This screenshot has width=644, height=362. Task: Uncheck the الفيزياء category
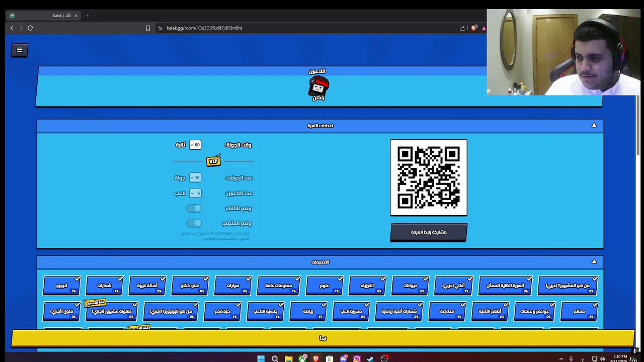click(367, 285)
